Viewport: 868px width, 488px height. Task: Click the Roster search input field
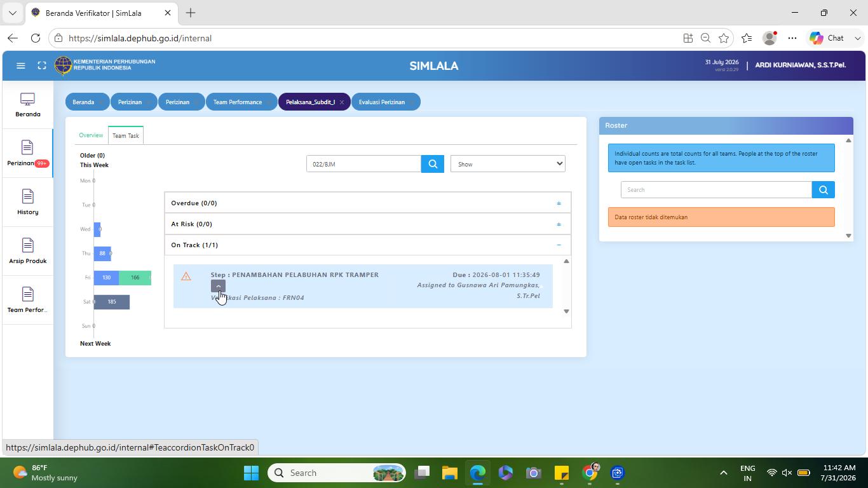tap(716, 189)
